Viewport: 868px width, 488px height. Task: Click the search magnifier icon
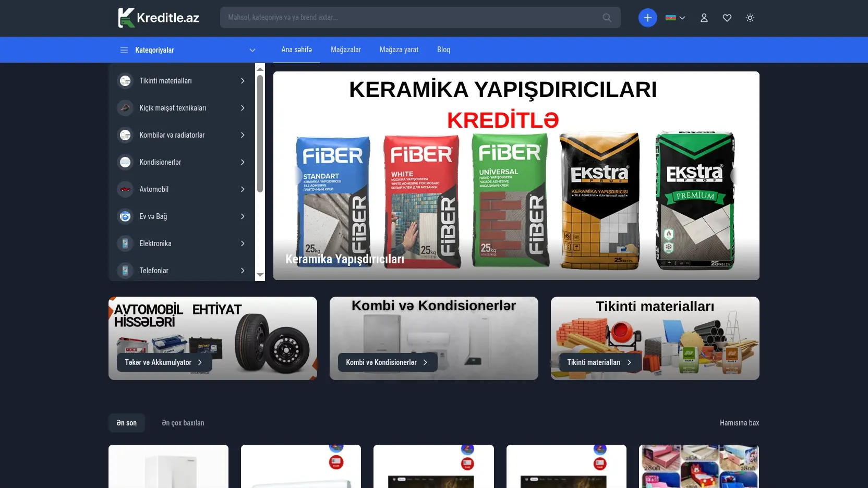pyautogui.click(x=607, y=18)
